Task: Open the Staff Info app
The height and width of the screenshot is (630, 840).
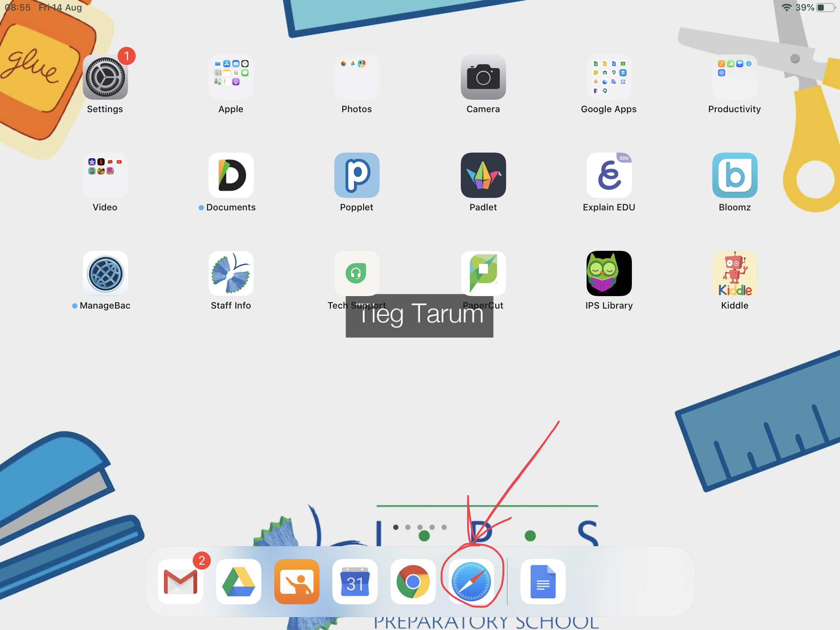Action: coord(231,273)
